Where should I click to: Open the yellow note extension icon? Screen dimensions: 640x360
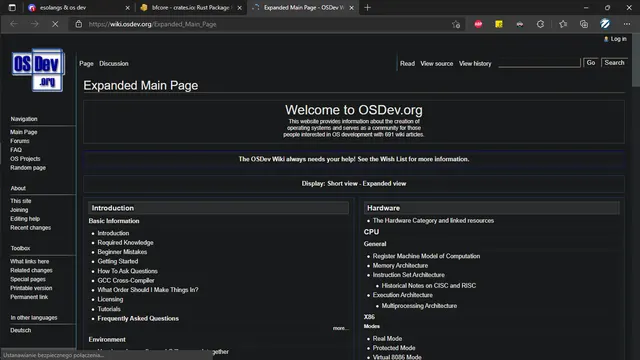pos(499,24)
